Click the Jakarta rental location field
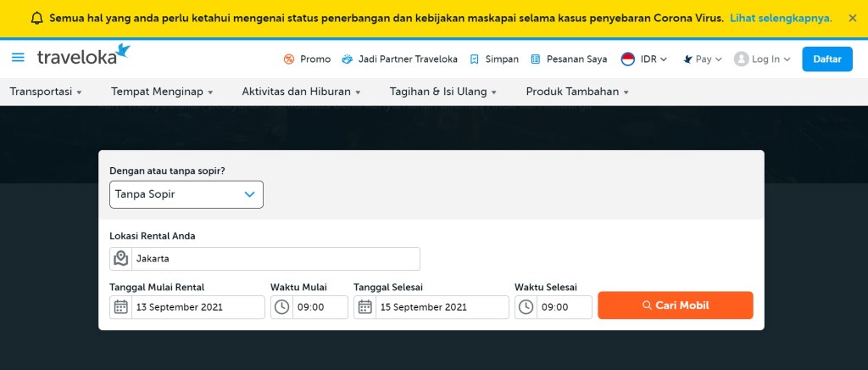Screen dimensions: 868x370 click(x=275, y=259)
